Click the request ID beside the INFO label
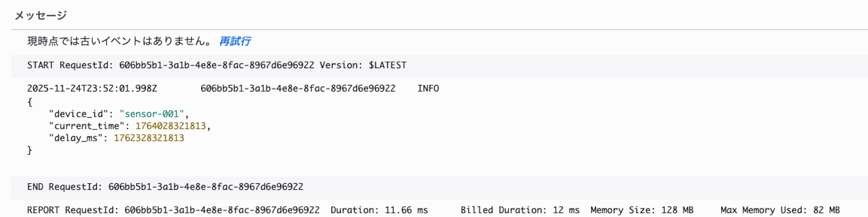 pyautogui.click(x=298, y=89)
